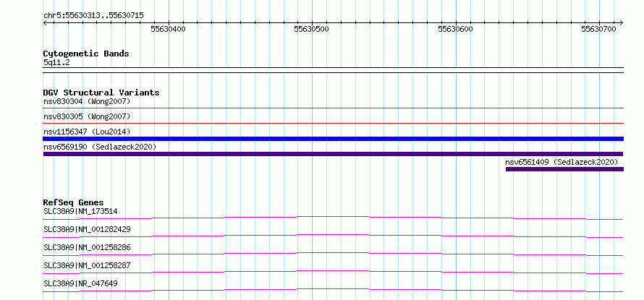Select the Cytogenetic Bands track heading
The image size is (644, 300).
[x=86, y=53]
